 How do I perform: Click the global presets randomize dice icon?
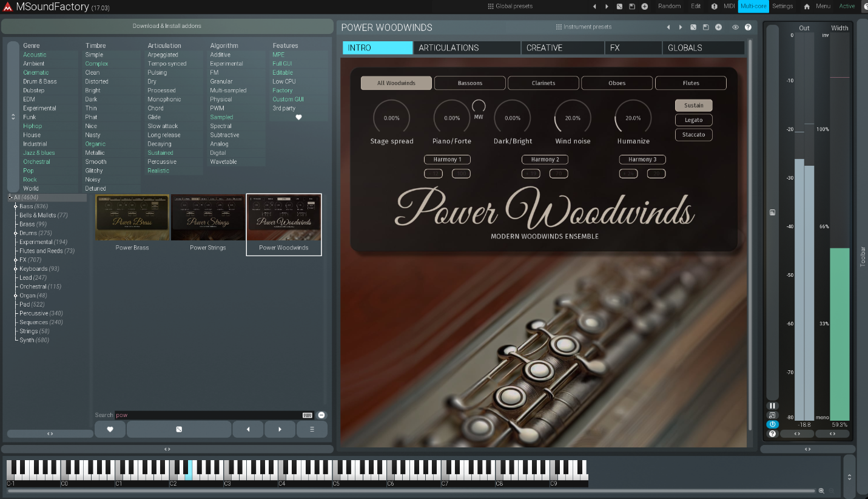pos(619,6)
